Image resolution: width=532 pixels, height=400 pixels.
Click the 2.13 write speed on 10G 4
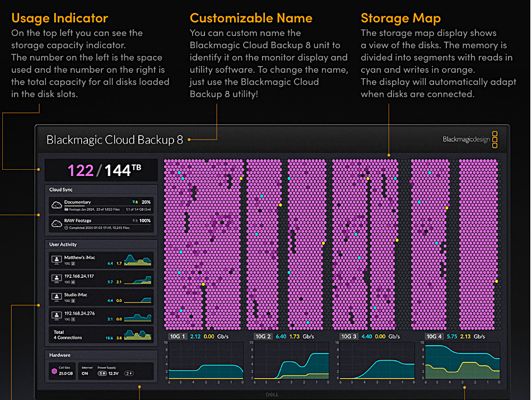click(465, 337)
